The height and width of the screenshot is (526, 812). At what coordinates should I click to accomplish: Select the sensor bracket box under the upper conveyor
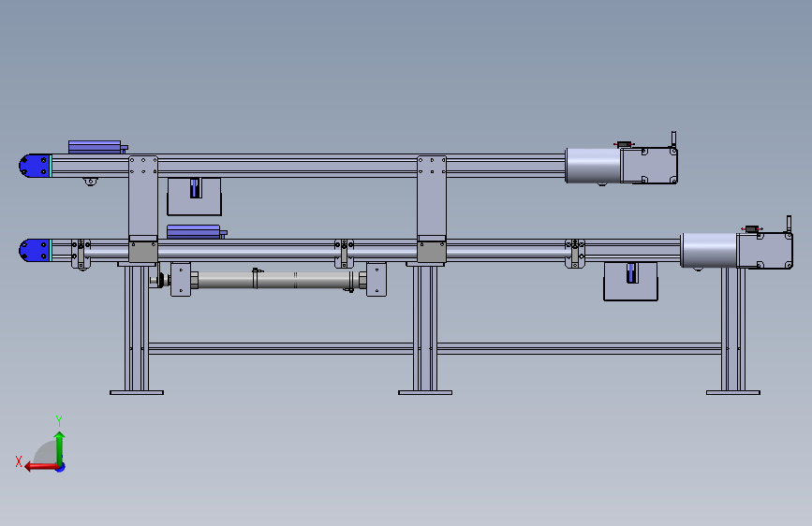click(194, 197)
